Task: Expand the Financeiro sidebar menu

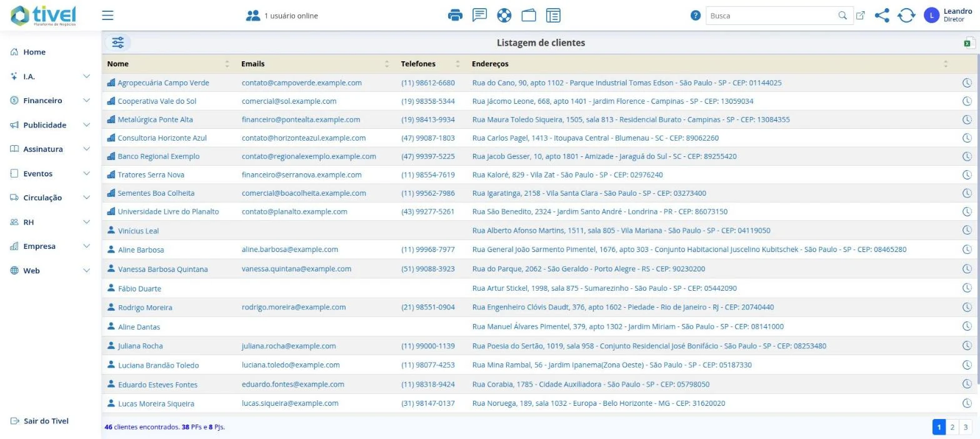Action: [51, 100]
